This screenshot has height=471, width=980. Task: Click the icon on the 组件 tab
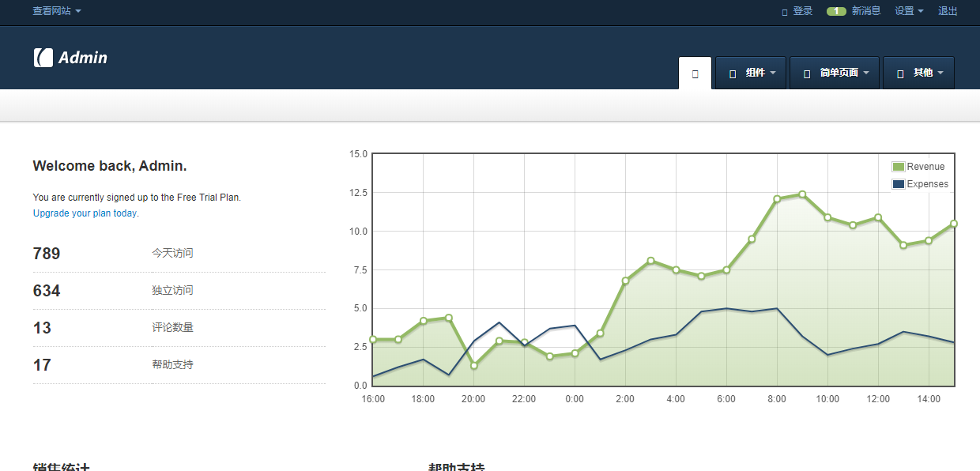[733, 73]
